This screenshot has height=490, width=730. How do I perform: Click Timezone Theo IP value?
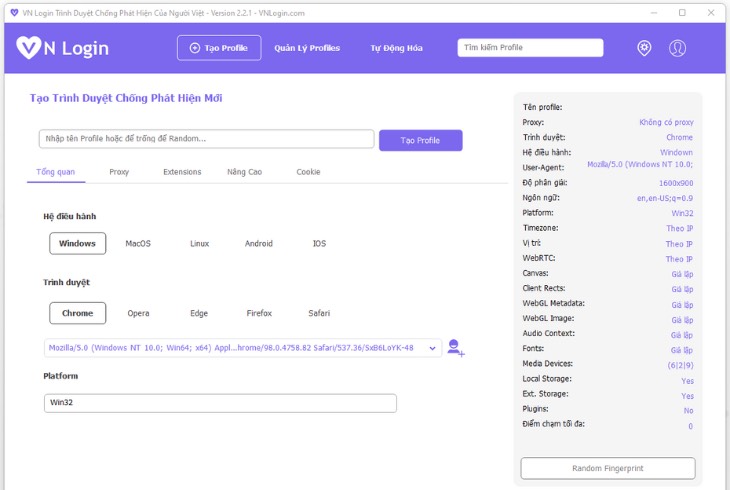(679, 228)
